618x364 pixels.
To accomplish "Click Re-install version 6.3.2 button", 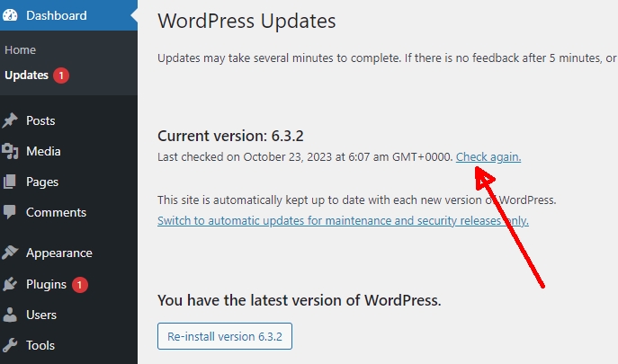I will (x=225, y=336).
